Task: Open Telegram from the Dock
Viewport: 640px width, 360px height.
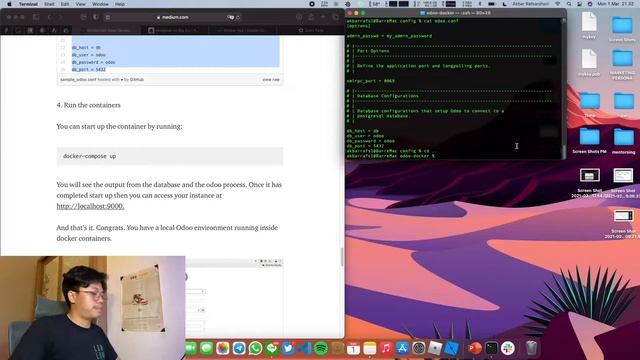Action: pyautogui.click(x=239, y=348)
